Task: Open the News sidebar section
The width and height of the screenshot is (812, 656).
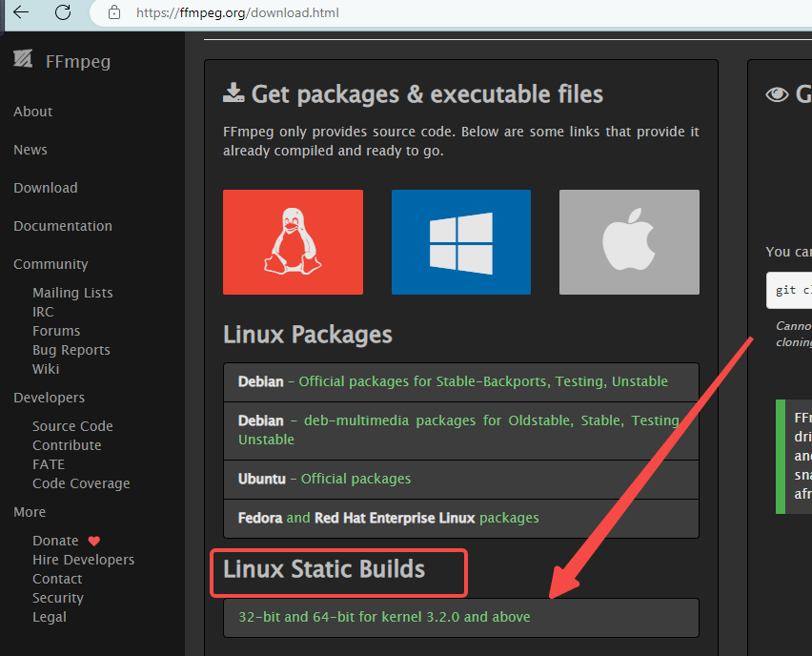Action: (x=30, y=150)
